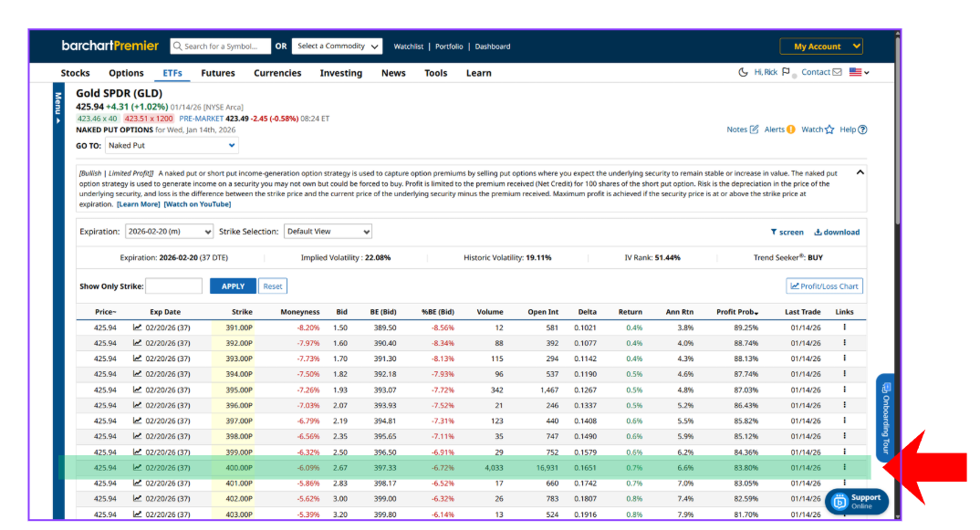The width and height of the screenshot is (980, 530).
Task: Open the Expiration date dropdown
Action: (169, 232)
